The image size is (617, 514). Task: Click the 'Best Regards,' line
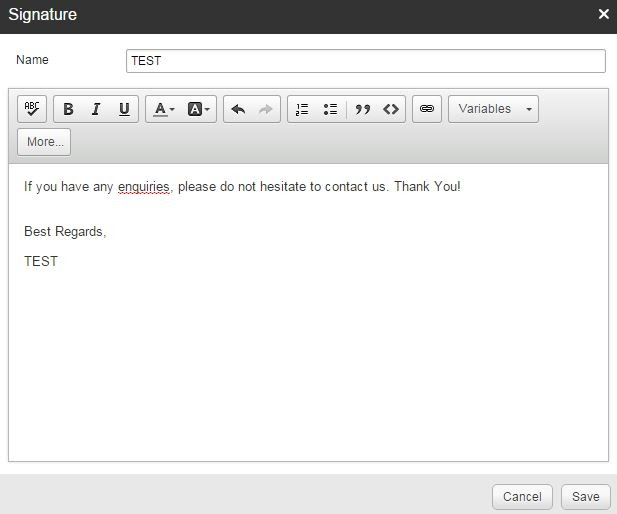(x=65, y=231)
